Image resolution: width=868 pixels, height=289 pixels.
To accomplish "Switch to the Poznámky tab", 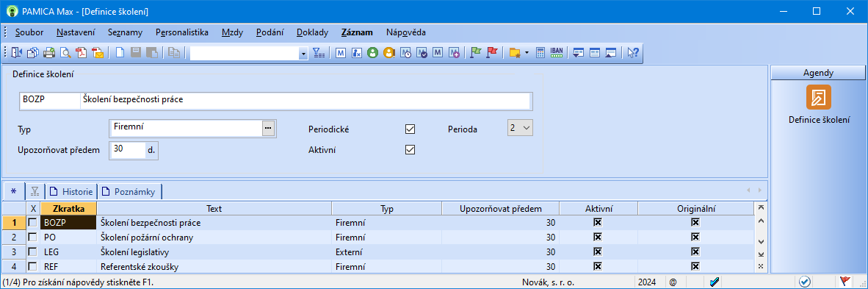I will [x=131, y=191].
